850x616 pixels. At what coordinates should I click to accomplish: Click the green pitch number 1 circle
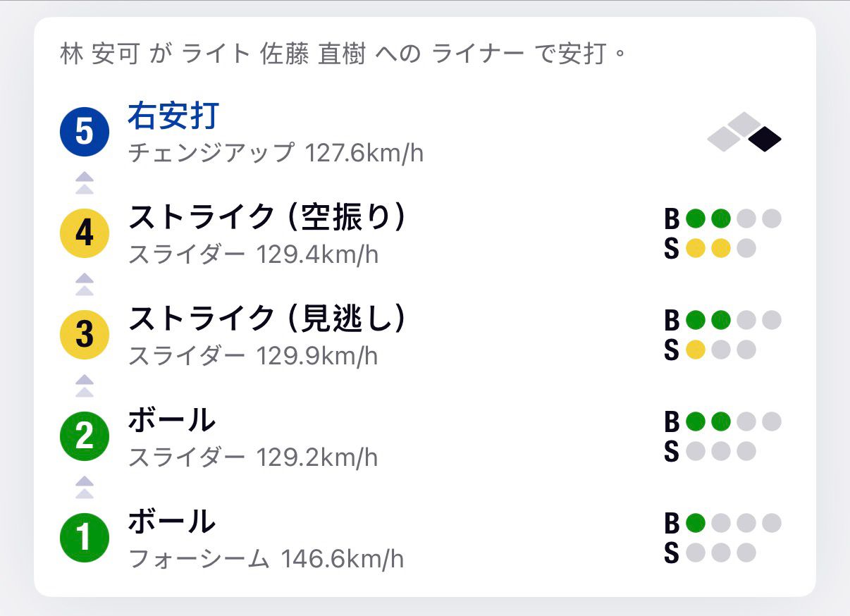pyautogui.click(x=84, y=538)
